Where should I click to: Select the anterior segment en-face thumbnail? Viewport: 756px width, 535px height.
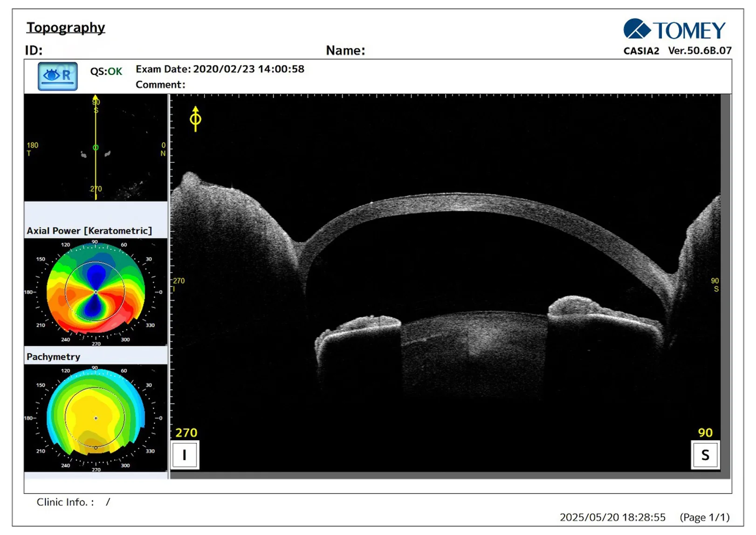pos(96,148)
